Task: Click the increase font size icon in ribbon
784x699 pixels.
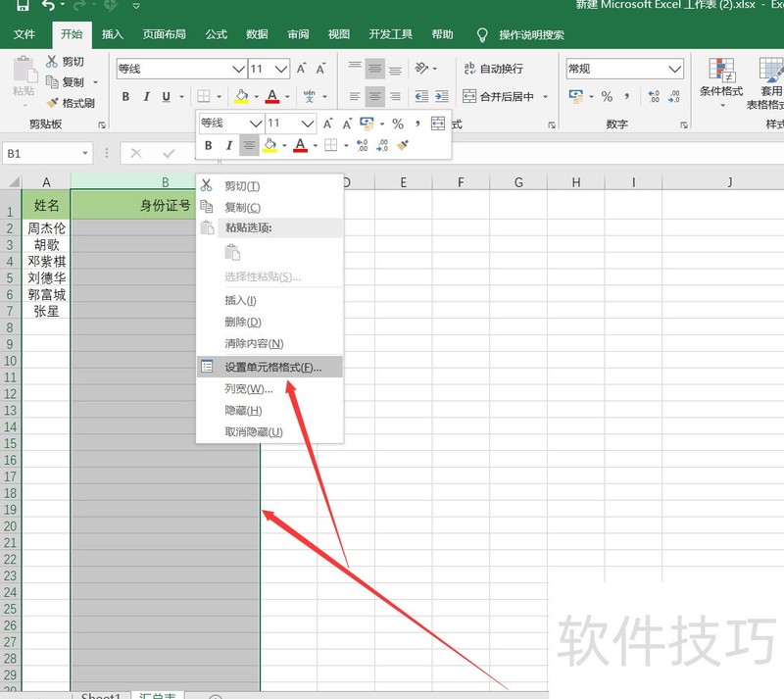Action: (x=302, y=69)
